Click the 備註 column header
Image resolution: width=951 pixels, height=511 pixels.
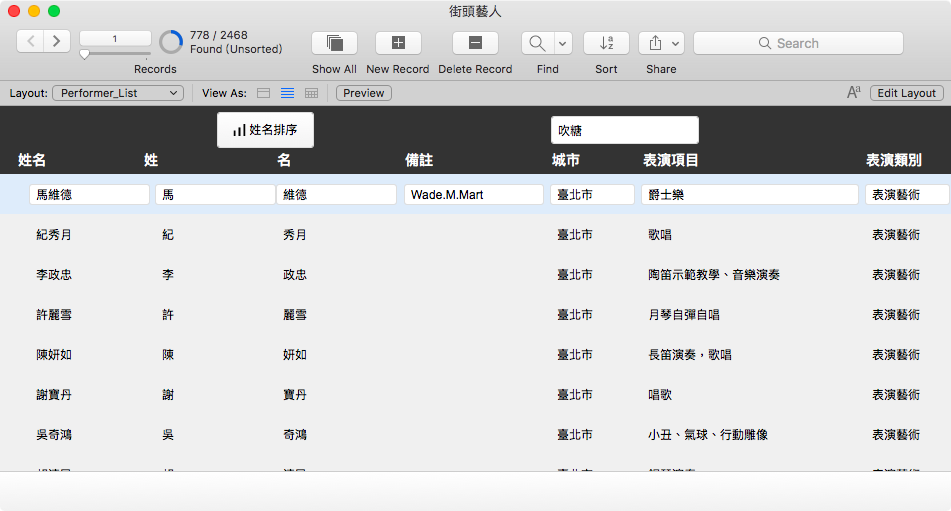point(419,160)
